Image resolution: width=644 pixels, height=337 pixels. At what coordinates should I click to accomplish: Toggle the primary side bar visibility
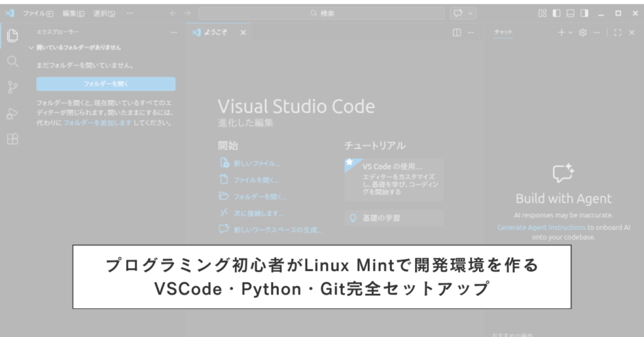pos(556,13)
